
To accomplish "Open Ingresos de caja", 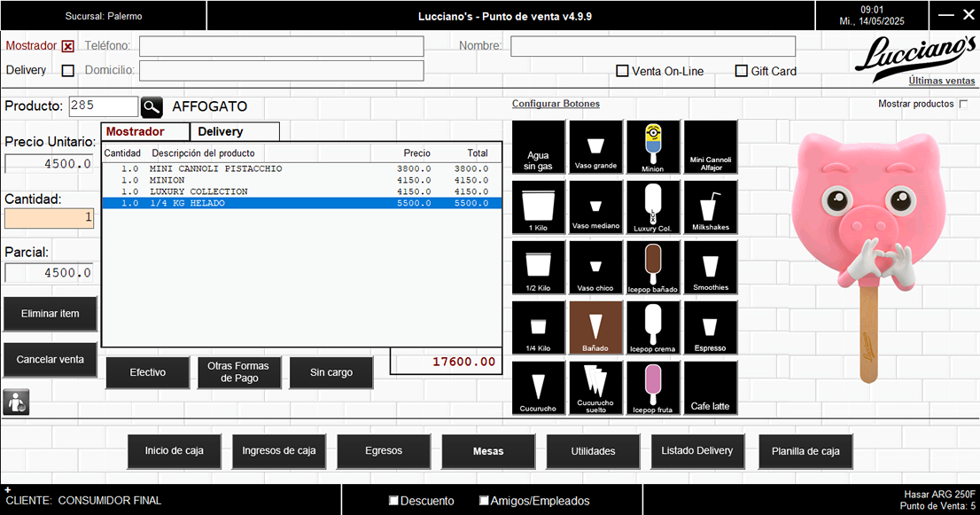I will click(x=279, y=451).
